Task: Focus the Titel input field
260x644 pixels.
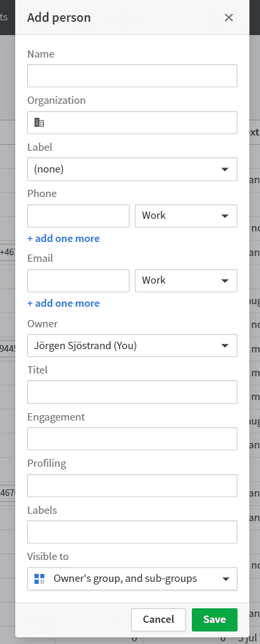Action: pyautogui.click(x=132, y=392)
